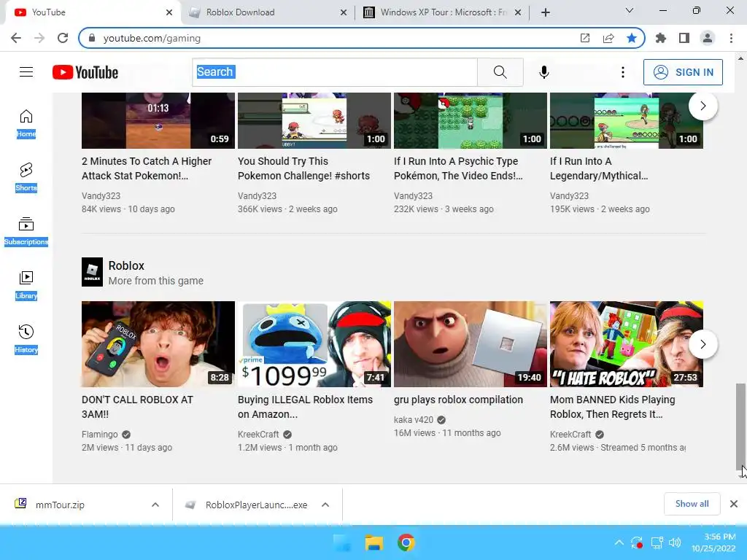Click Show all downloads button

(x=692, y=504)
